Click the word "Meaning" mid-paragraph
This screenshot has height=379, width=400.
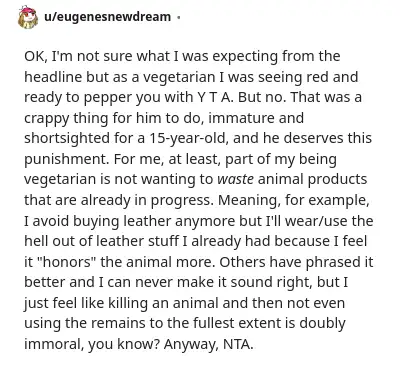(249, 200)
